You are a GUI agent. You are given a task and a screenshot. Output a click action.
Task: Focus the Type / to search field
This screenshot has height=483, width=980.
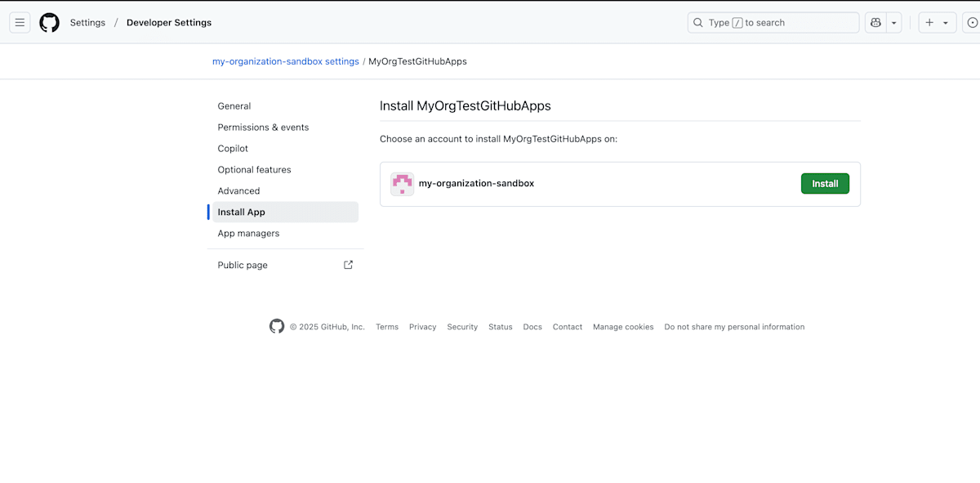coord(773,23)
